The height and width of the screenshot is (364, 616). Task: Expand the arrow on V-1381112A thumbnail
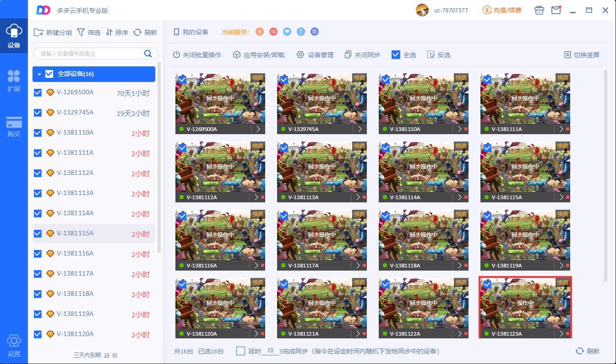point(256,197)
